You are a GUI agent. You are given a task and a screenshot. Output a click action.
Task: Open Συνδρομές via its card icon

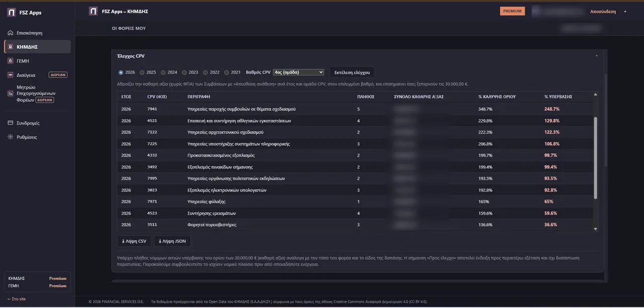point(11,123)
